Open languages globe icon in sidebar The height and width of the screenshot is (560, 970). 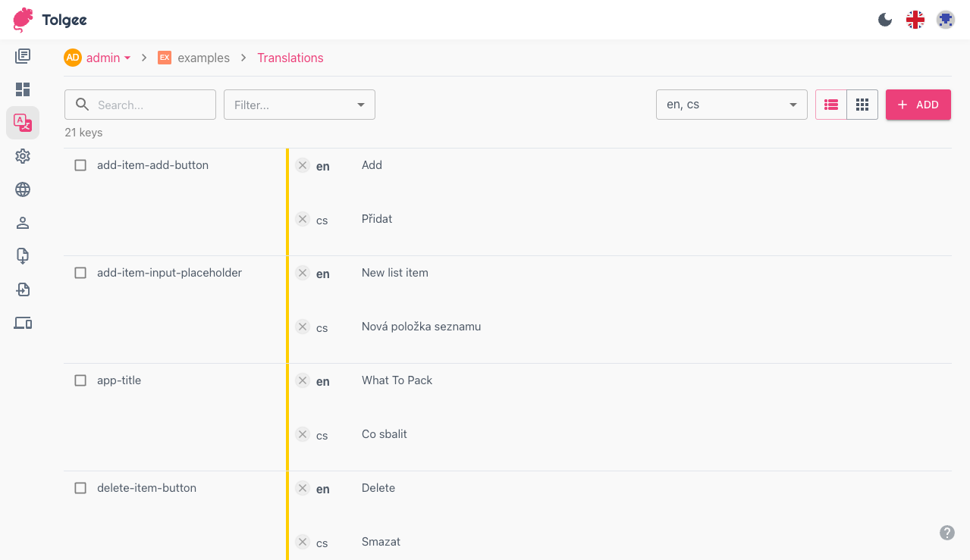tap(23, 189)
